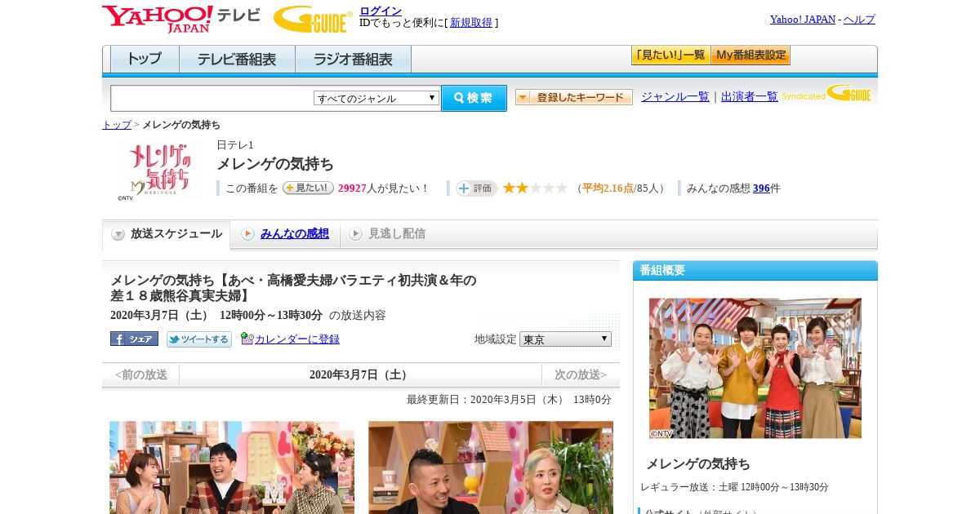Click the 番組概要 hosts group photo
This screenshot has width=980, height=514.
[755, 368]
